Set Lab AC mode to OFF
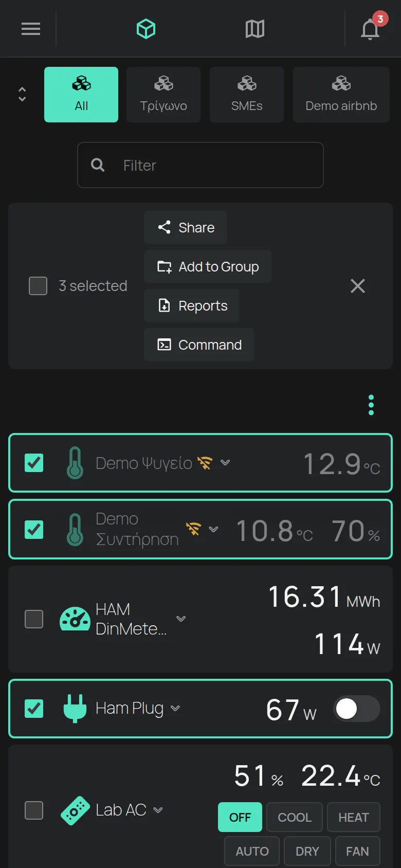 [x=240, y=817]
